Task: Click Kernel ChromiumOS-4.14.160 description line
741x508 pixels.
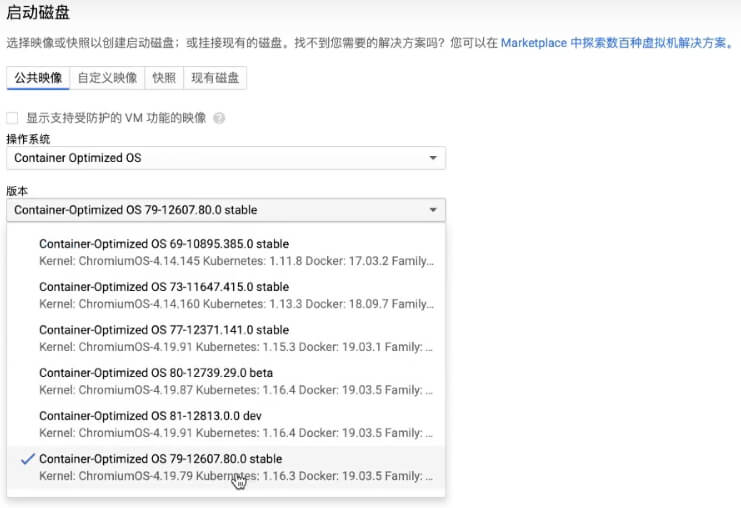Action: [236, 304]
